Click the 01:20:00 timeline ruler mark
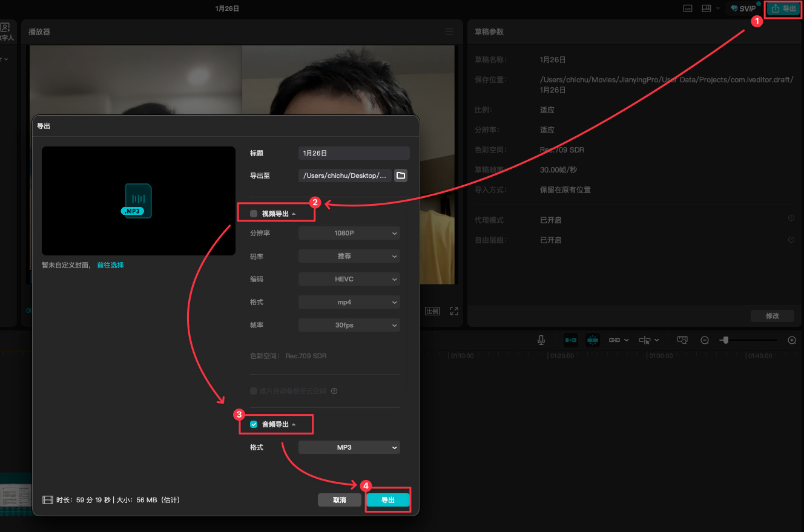The image size is (804, 532). tap(562, 356)
